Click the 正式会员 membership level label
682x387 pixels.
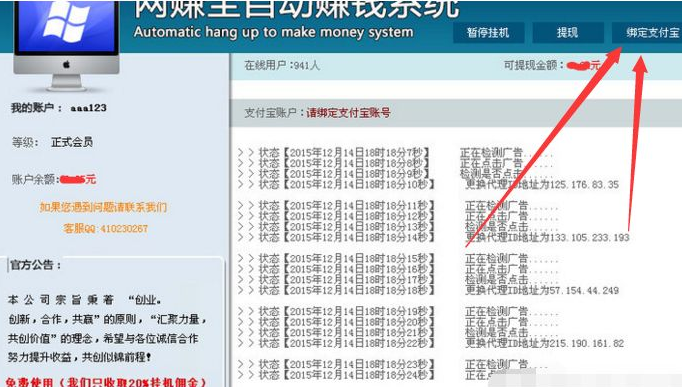point(72,142)
